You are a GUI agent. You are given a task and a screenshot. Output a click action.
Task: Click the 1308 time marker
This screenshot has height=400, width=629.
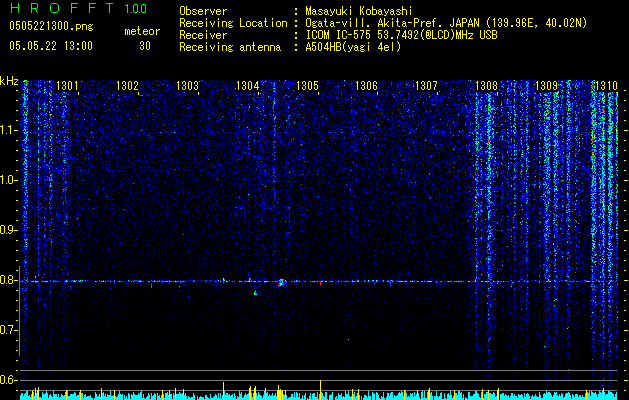[x=486, y=86]
